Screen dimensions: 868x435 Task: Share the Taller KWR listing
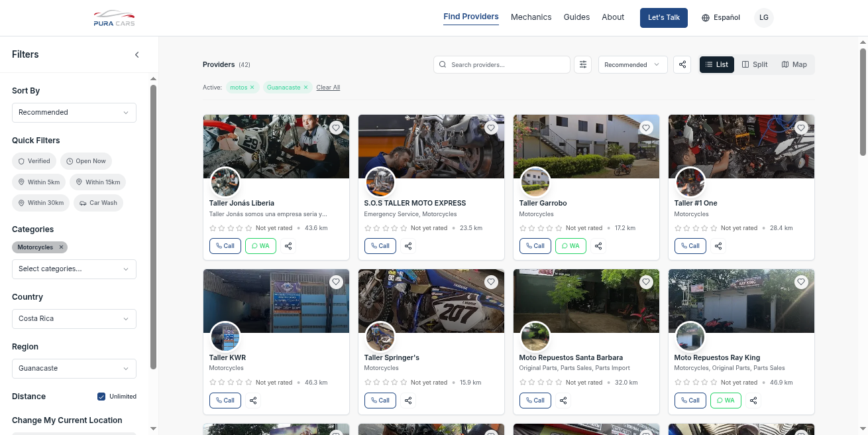pos(253,401)
